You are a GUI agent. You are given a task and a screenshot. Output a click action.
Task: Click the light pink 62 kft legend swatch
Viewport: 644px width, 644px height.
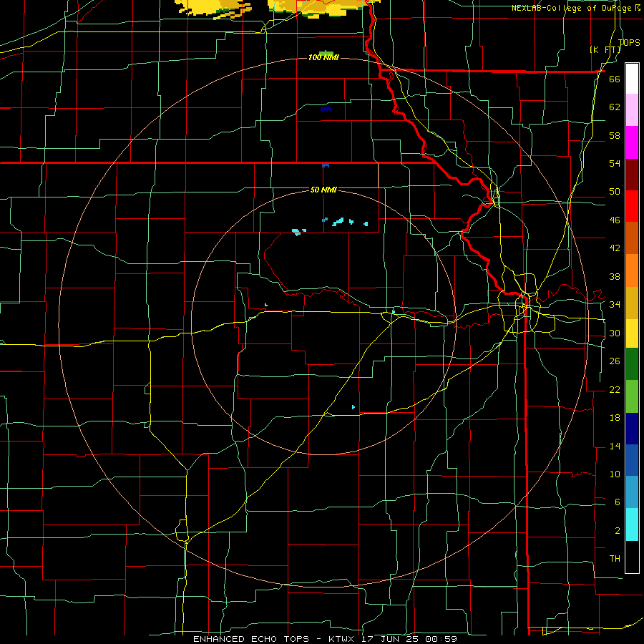[632, 110]
